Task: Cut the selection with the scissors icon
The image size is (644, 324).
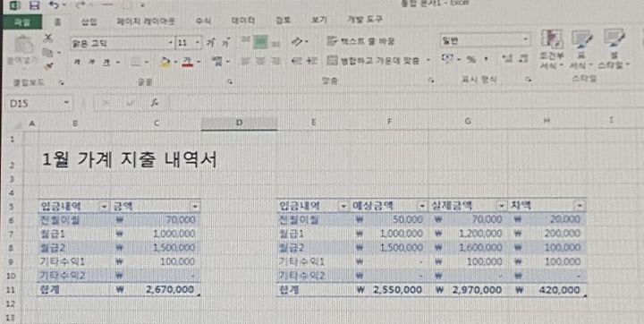Action: click(48, 38)
